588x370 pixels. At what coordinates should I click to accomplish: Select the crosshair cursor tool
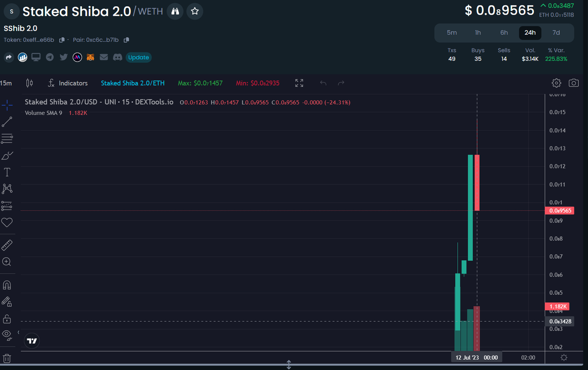pos(7,105)
